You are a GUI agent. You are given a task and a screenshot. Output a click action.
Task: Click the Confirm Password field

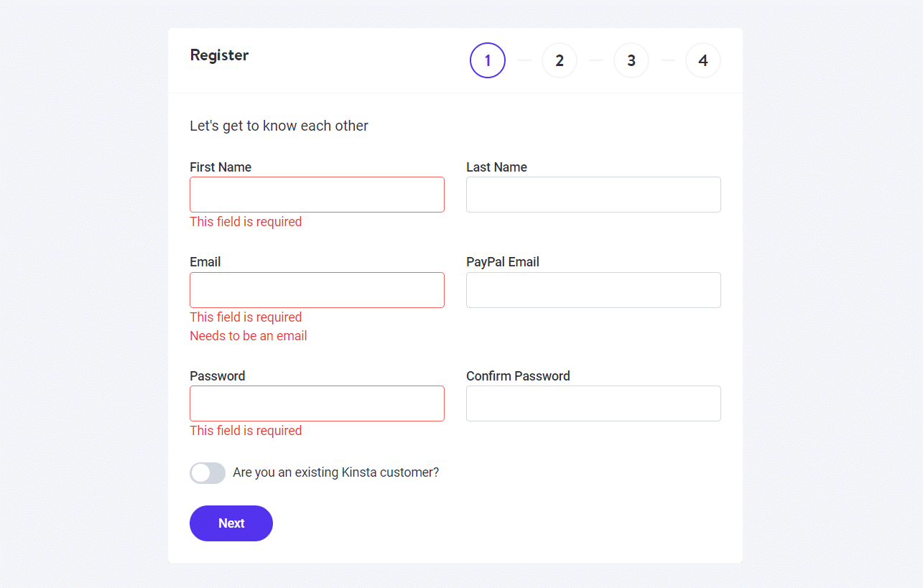pyautogui.click(x=593, y=403)
